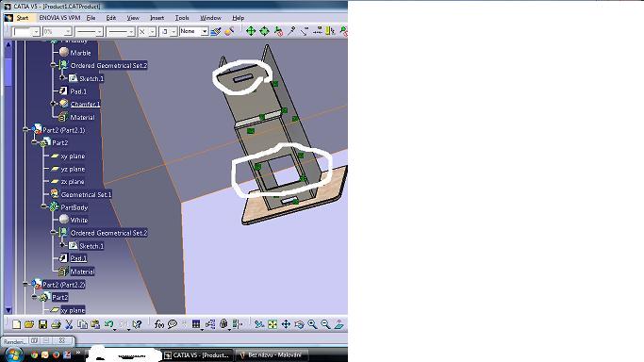Expand Sketch.1 under Marble body

(x=62, y=78)
